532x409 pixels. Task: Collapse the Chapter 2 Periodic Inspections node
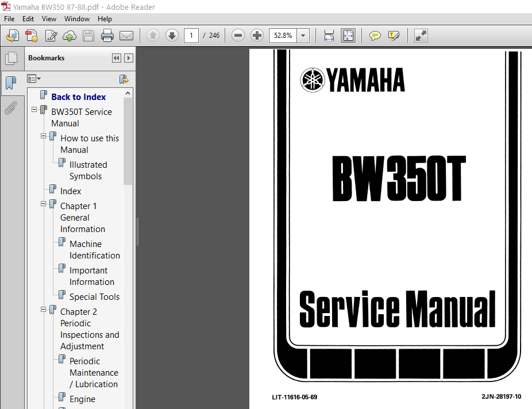coord(44,309)
